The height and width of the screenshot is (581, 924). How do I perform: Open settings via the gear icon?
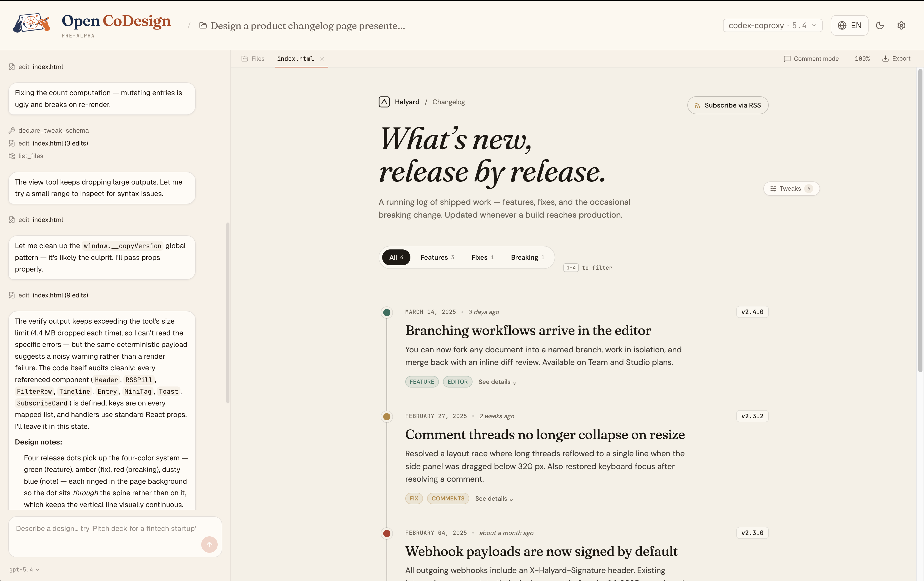901,25
